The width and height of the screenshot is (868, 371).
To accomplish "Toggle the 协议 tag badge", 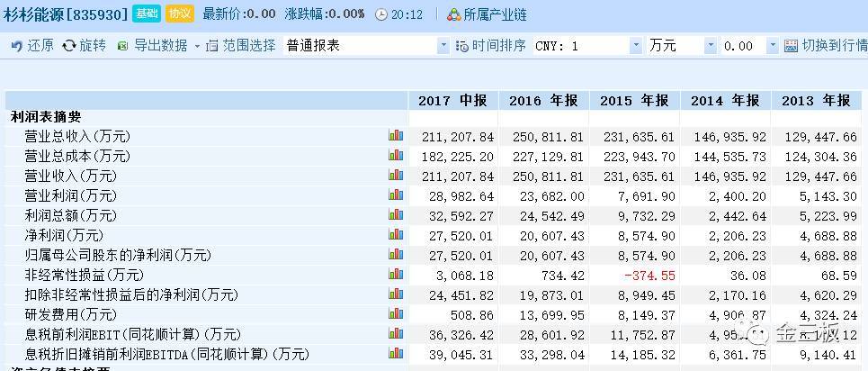I will click(x=180, y=14).
